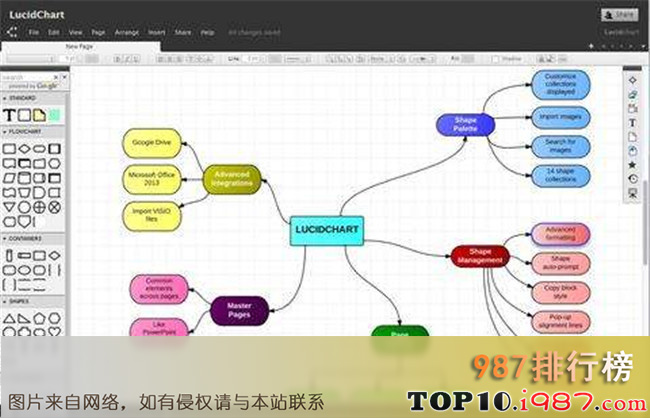Select the Common elements across pages node
Viewport: 650px width, 418px height.
tap(159, 289)
